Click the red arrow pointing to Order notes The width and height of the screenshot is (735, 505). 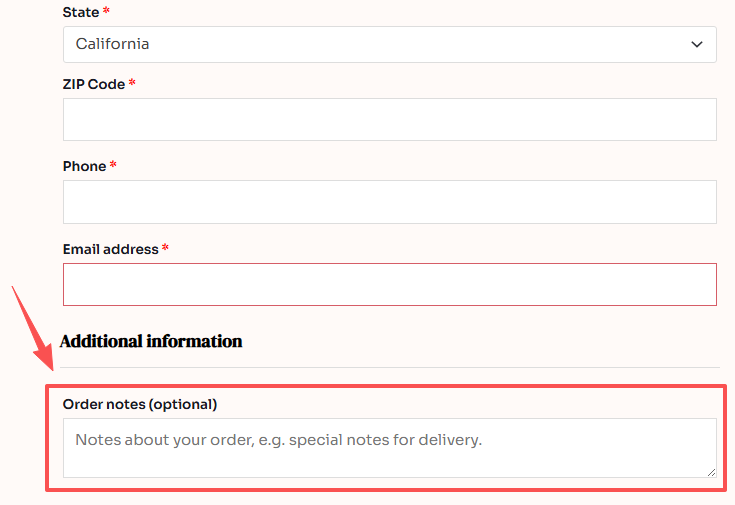tap(34, 333)
